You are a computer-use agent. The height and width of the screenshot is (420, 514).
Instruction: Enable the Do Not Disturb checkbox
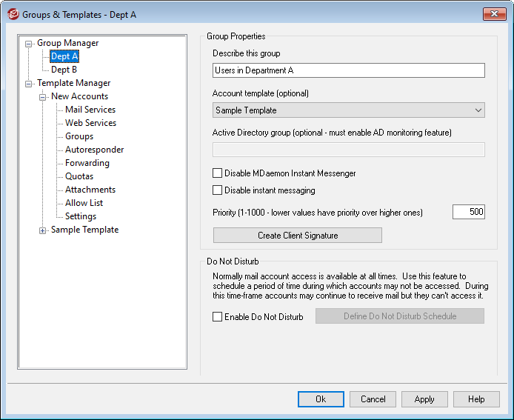(x=218, y=317)
